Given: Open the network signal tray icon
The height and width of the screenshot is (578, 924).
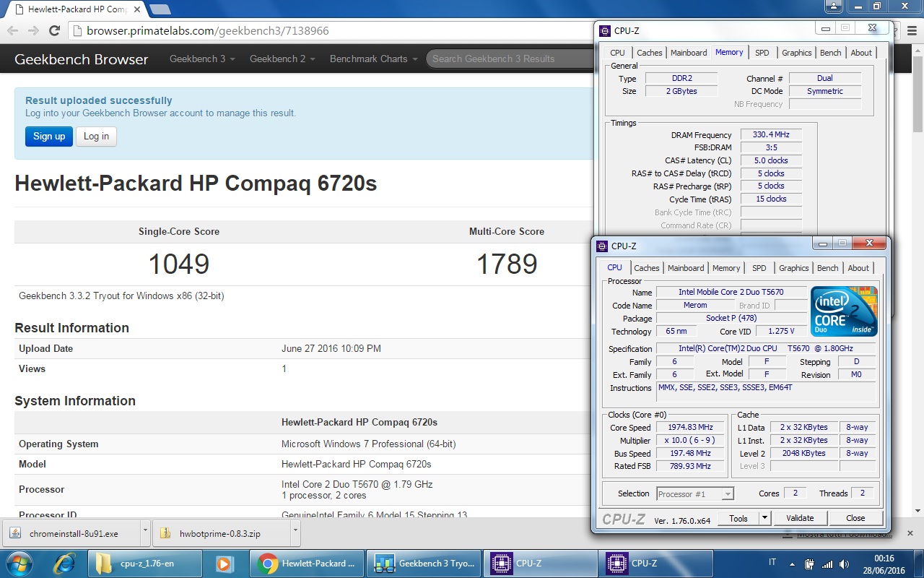Looking at the screenshot, I should click(827, 564).
